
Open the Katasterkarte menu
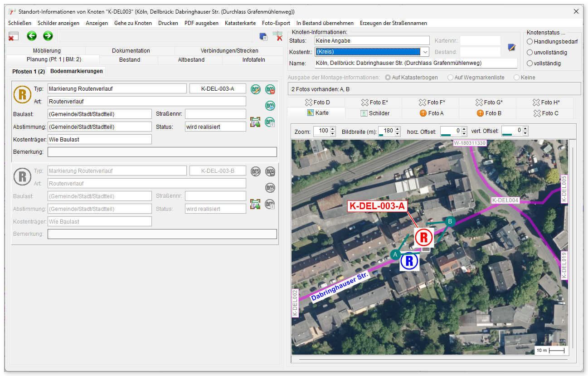point(240,23)
